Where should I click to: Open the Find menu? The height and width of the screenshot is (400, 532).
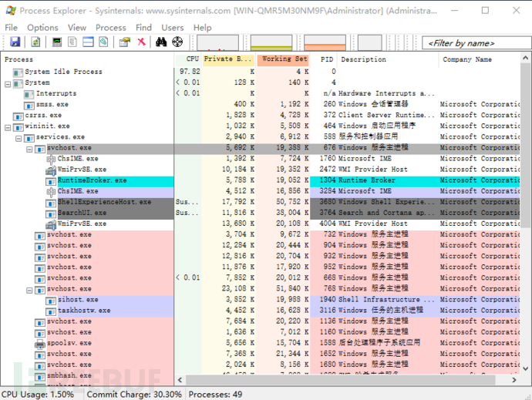coord(143,28)
